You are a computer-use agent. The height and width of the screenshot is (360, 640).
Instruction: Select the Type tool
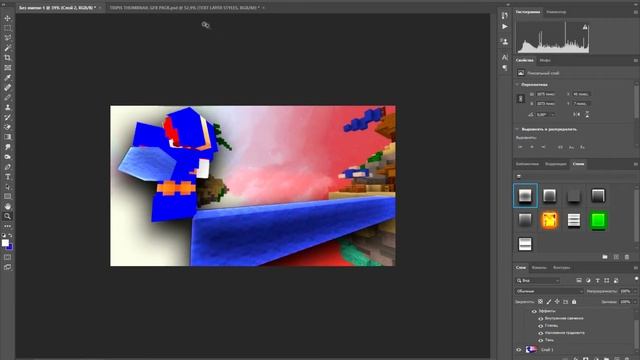pos(7,177)
